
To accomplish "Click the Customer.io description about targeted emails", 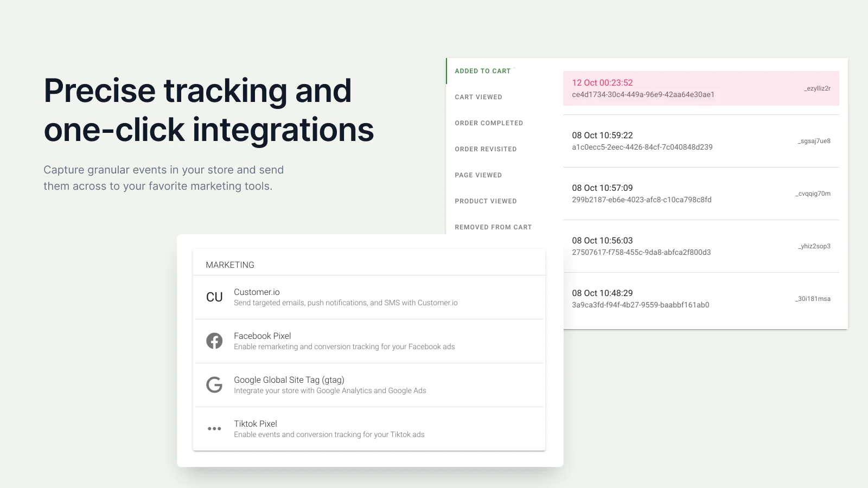I will point(346,303).
